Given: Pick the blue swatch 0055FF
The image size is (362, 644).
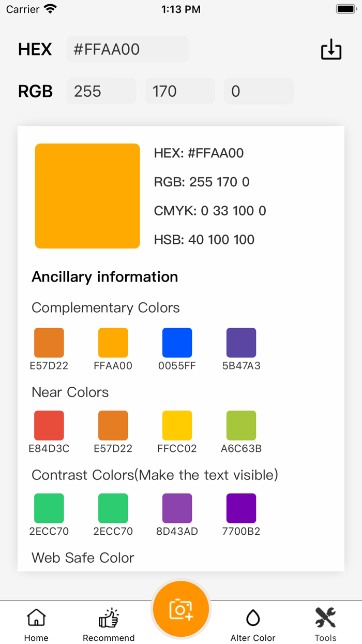Looking at the screenshot, I should pos(177,342).
